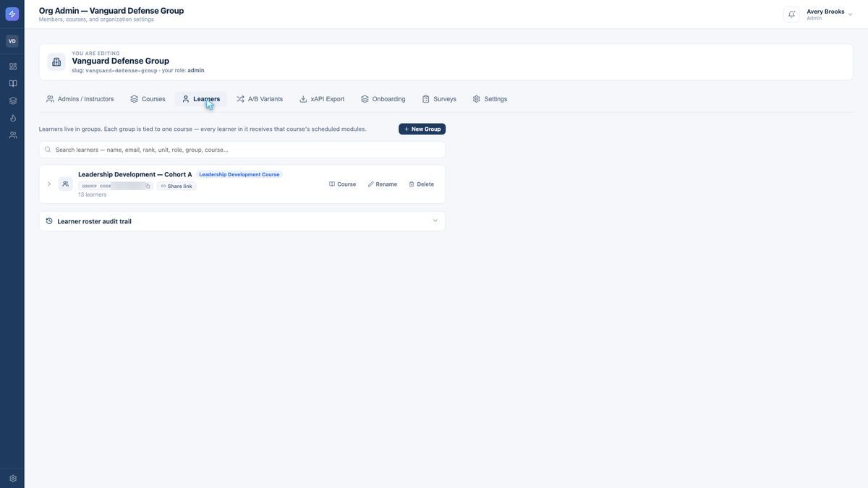Viewport: 868px width, 488px height.
Task: Open the people icon in sidebar
Action: point(12,135)
